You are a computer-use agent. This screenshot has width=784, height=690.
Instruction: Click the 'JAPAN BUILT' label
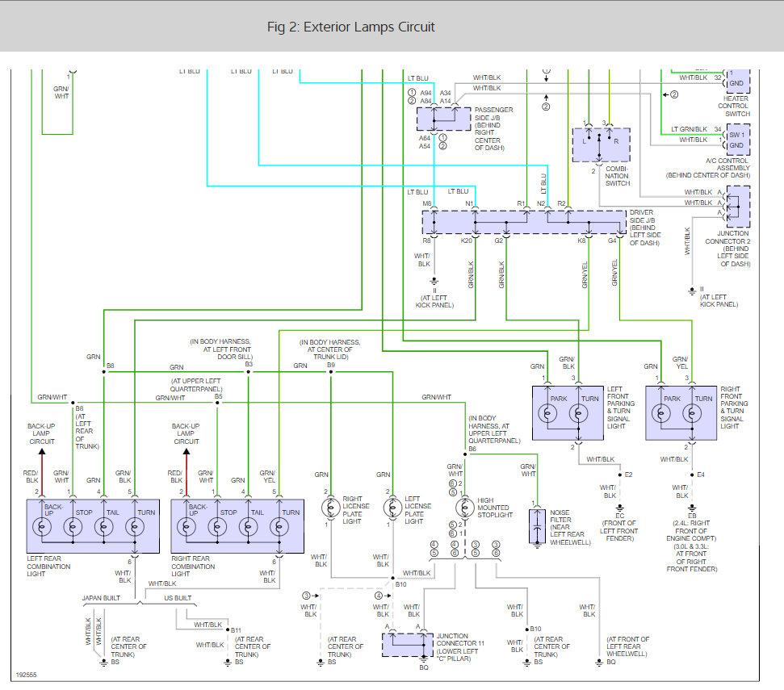(x=101, y=597)
